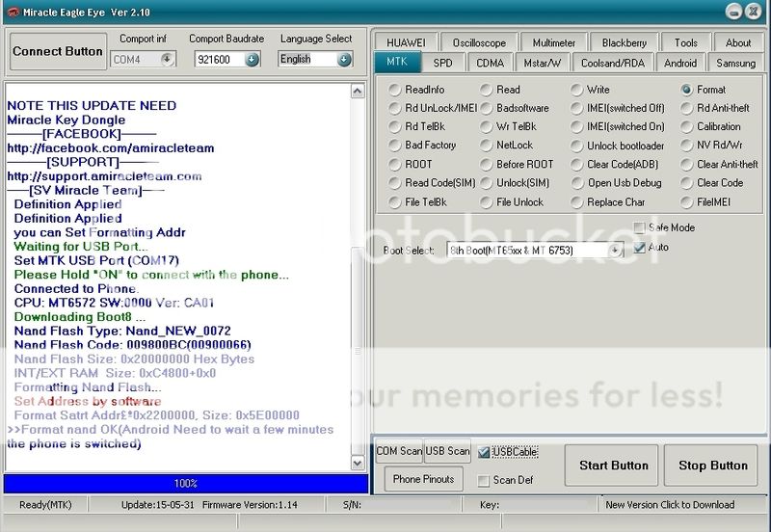Select the Mstar/W tab

tap(542, 63)
